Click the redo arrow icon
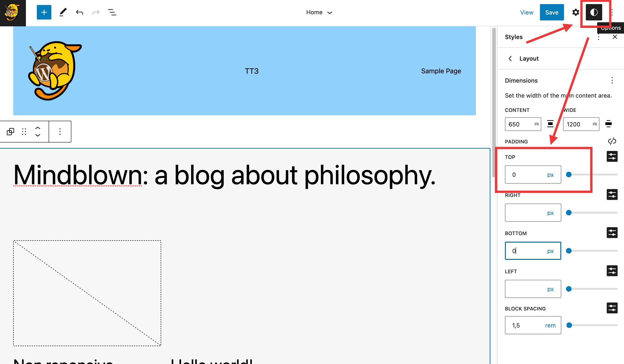 95,12
